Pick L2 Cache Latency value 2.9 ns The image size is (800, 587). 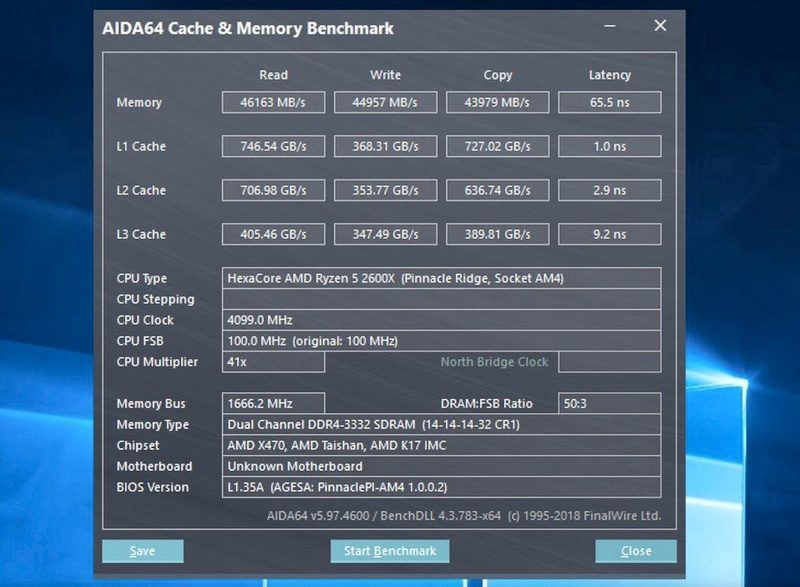pos(610,190)
